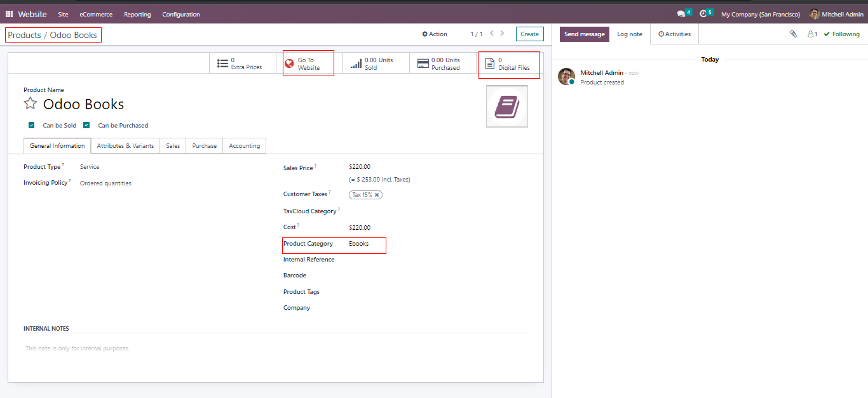This screenshot has width=868, height=398.
Task: Click the Odoo Books product name field
Action: pyautogui.click(x=83, y=104)
